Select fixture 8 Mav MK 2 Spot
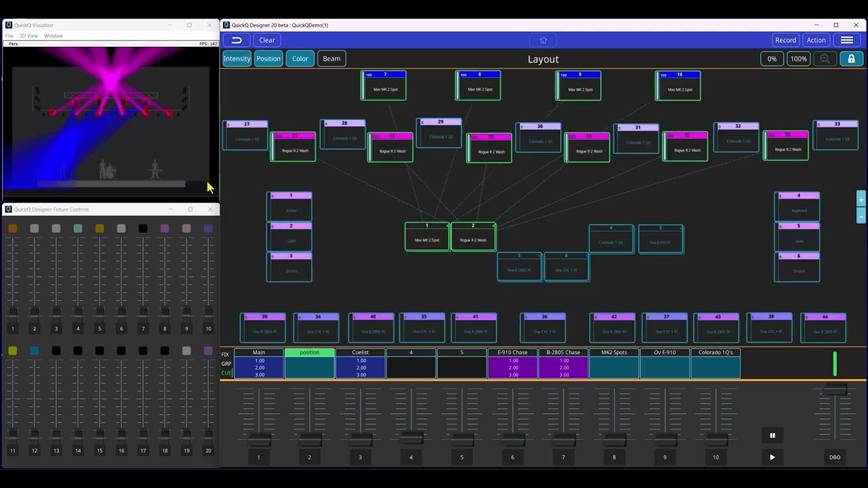 click(478, 85)
